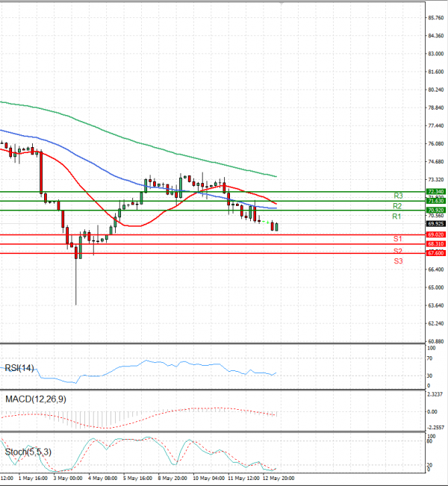Click the 12 May 20:00 time label
Screen dimensions: 448x486
point(279,478)
